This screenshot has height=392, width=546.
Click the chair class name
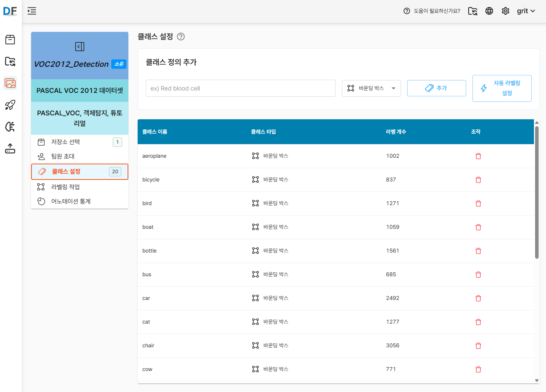point(148,346)
